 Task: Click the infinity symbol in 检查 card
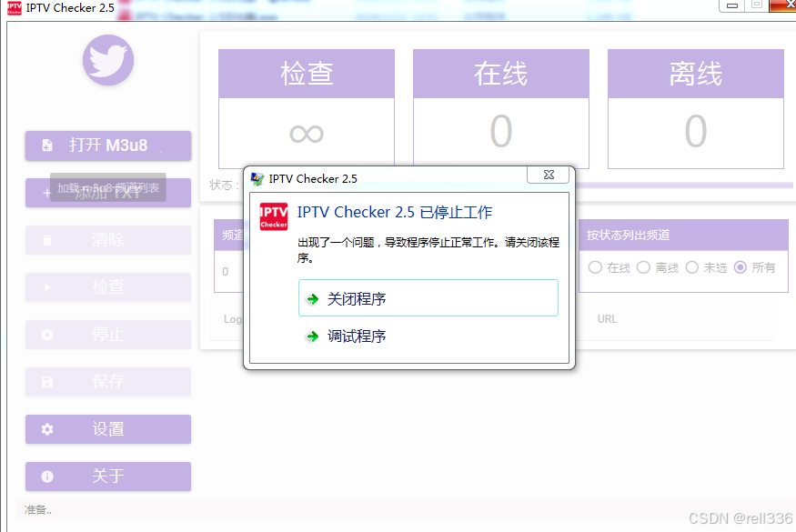point(307,134)
